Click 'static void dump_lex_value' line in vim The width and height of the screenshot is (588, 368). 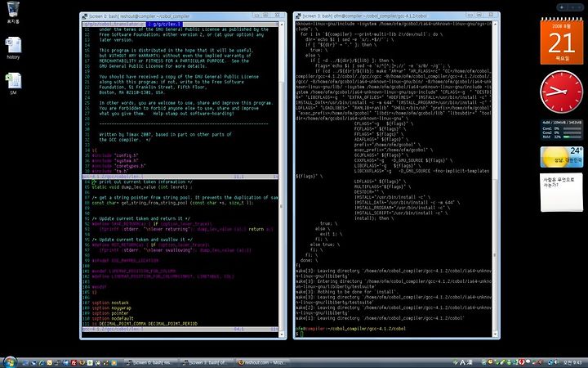coord(142,187)
